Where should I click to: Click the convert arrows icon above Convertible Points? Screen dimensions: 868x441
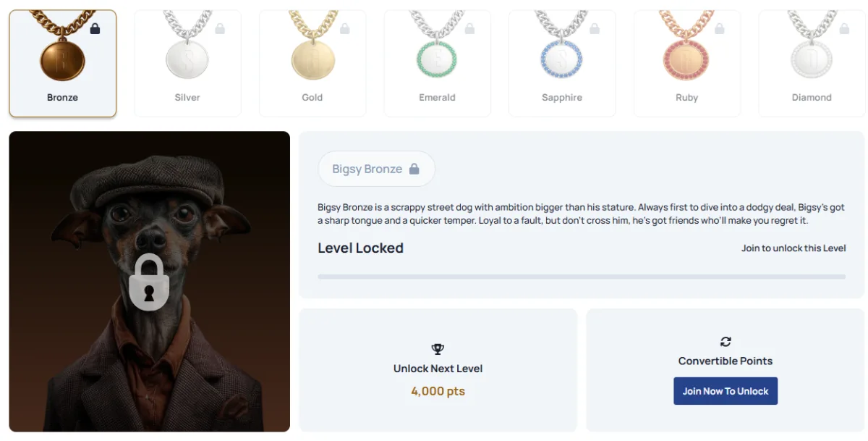coord(725,340)
